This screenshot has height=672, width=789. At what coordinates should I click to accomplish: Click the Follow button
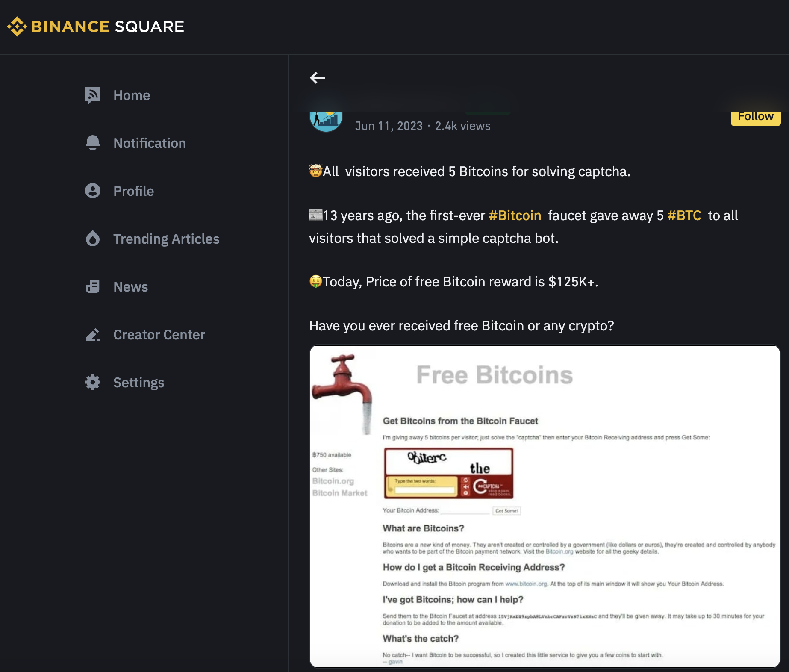(755, 116)
